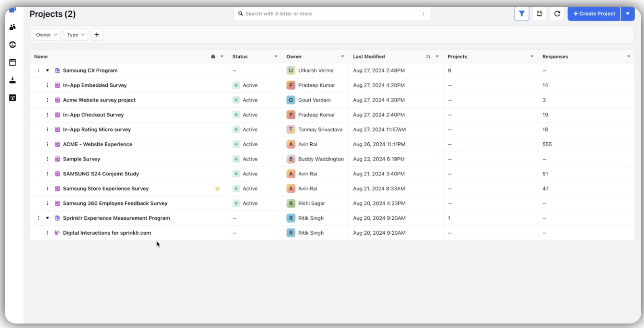644x328 pixels.
Task: Open the Create Project dropdown arrow
Action: tap(628, 14)
